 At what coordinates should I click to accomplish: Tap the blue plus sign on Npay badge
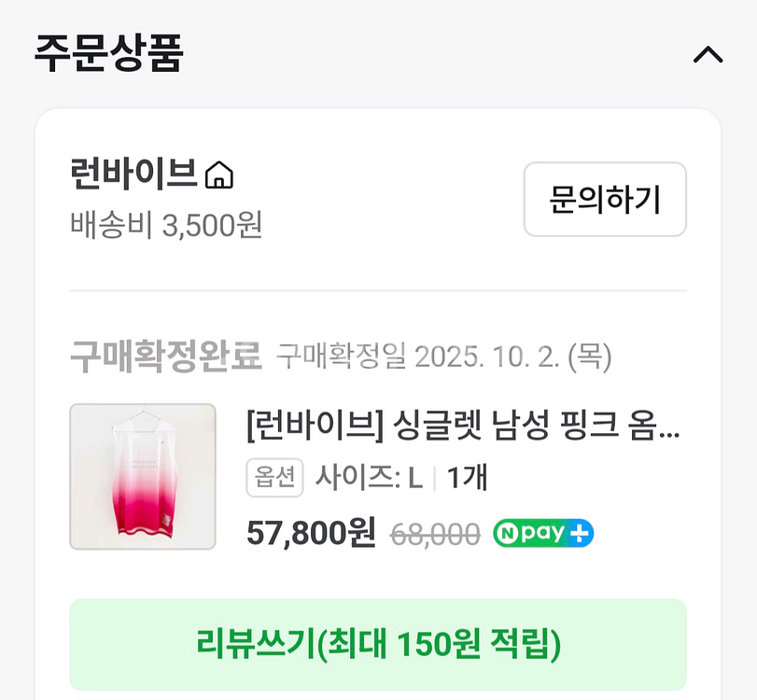coord(581,533)
